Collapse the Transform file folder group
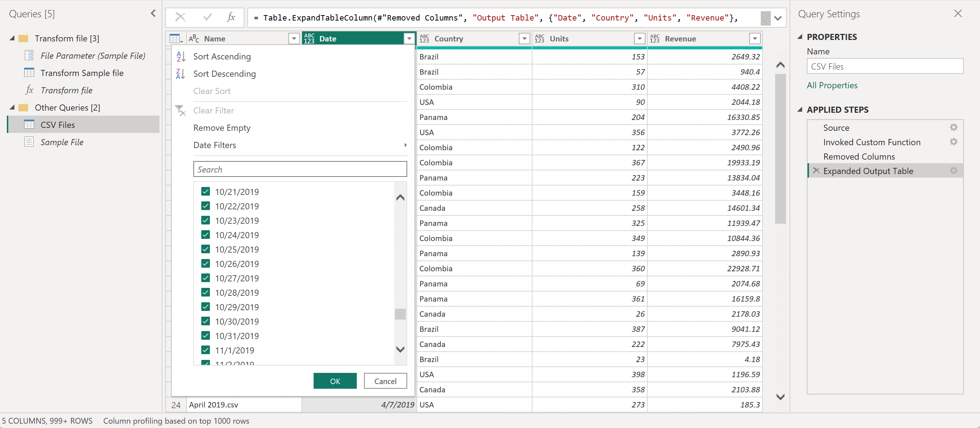 point(12,39)
